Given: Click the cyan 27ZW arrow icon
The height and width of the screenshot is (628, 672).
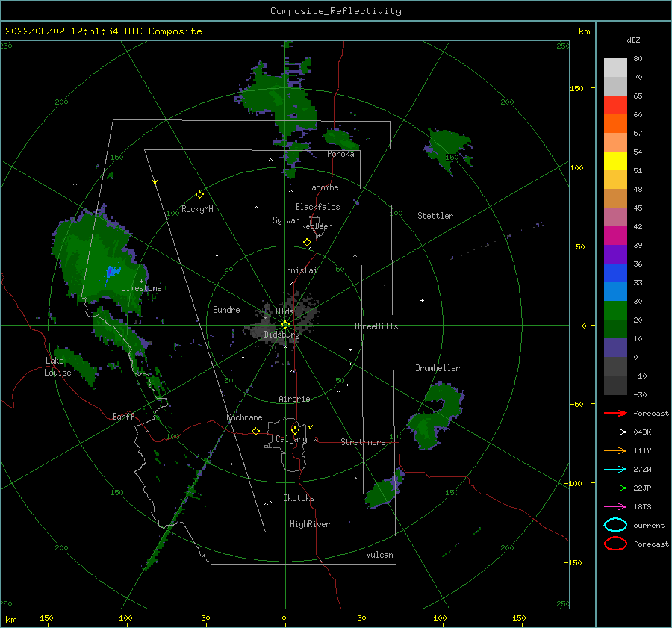Looking at the screenshot, I should [x=615, y=470].
